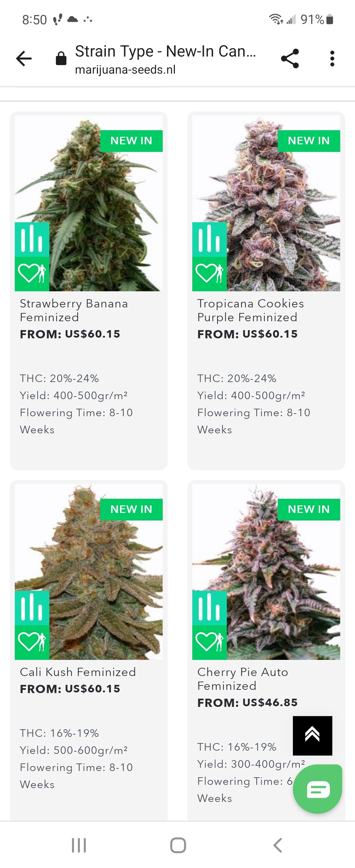Add Cali Kush Feminized to wishlist

[32, 642]
